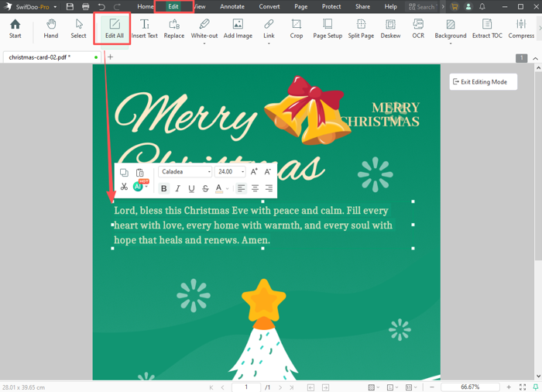
Task: Open notifications bell
Action: [x=482, y=6]
